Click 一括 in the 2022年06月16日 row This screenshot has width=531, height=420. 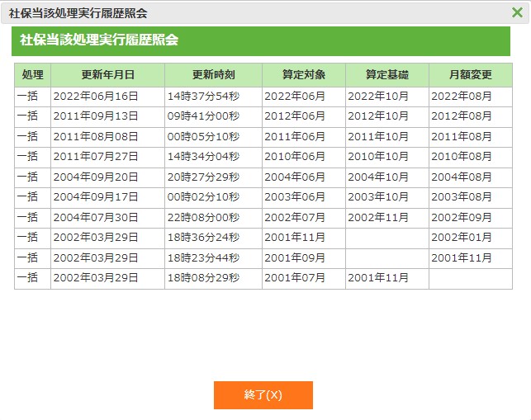click(27, 97)
